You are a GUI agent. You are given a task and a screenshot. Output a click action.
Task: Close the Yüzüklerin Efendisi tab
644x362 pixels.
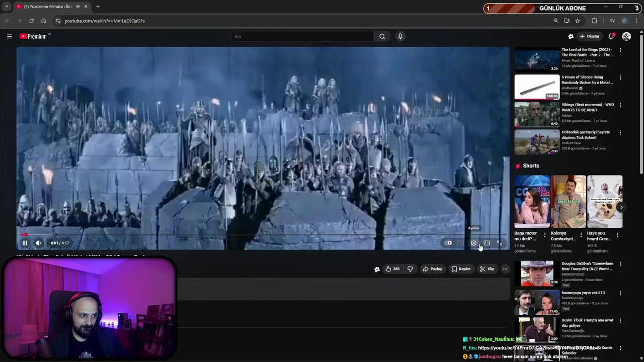pyautogui.click(x=86, y=7)
